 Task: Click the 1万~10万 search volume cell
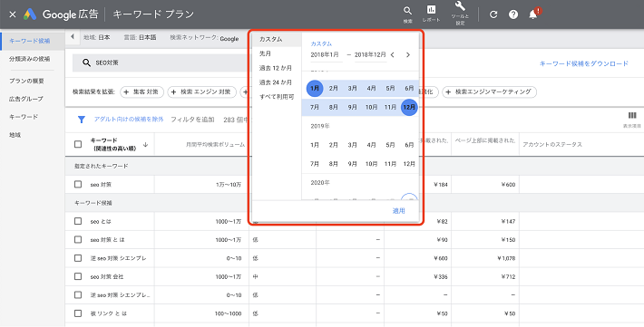tap(229, 185)
